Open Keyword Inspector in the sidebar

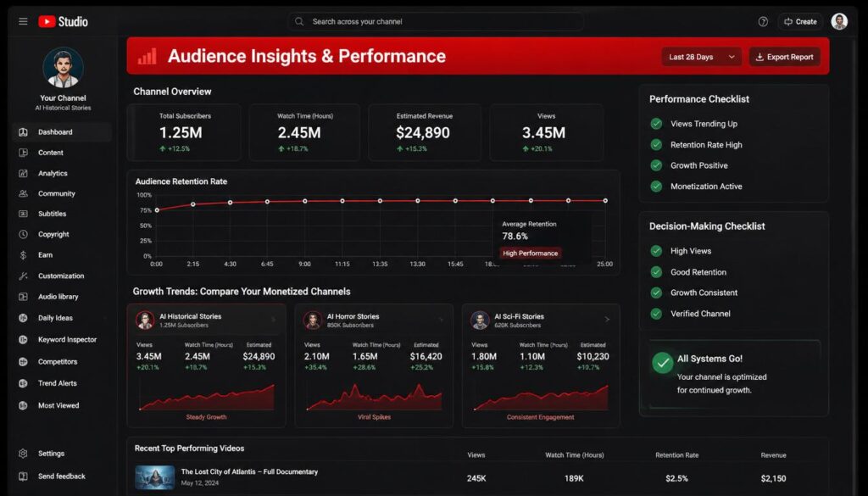[x=62, y=339]
